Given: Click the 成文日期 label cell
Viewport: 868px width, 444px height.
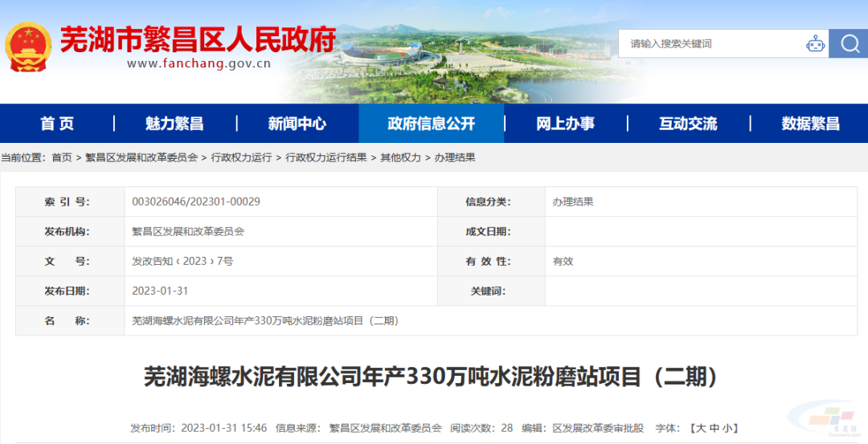Looking at the screenshot, I should tap(491, 232).
